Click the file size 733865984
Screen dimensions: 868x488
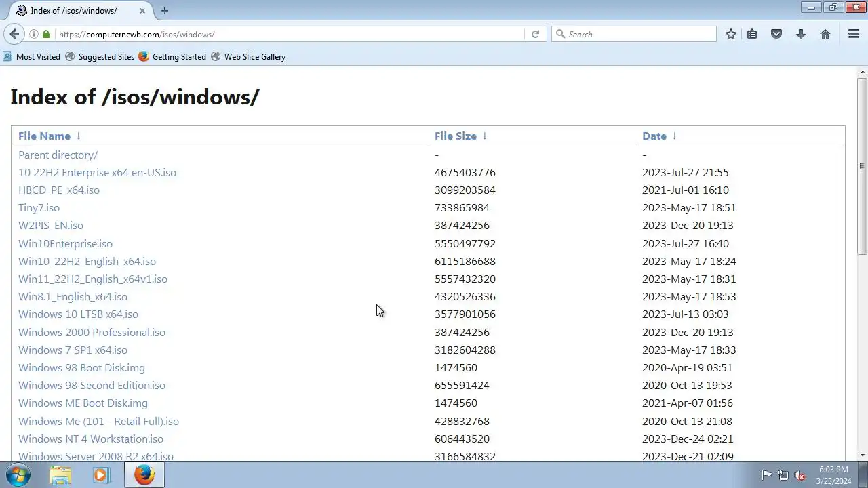(x=462, y=207)
